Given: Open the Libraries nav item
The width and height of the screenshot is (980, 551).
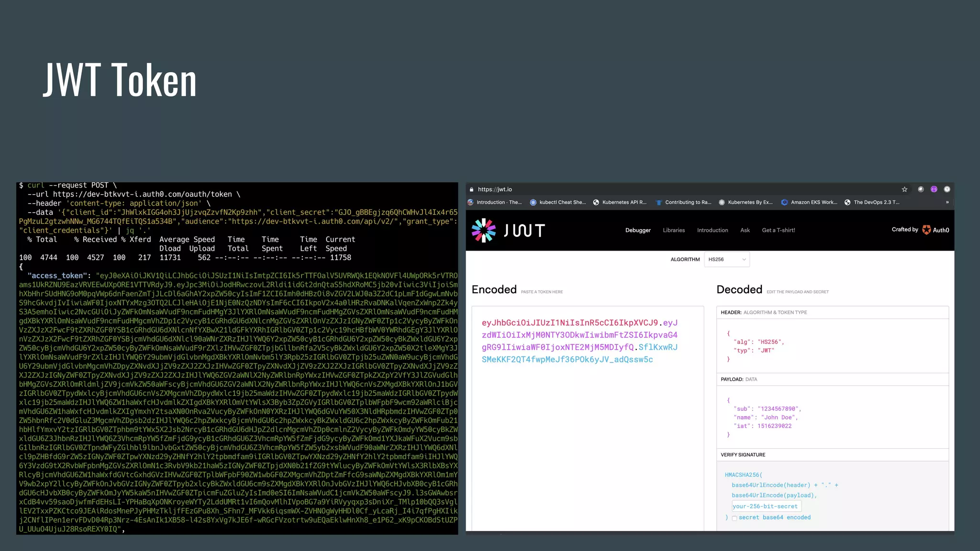Looking at the screenshot, I should click(x=674, y=231).
